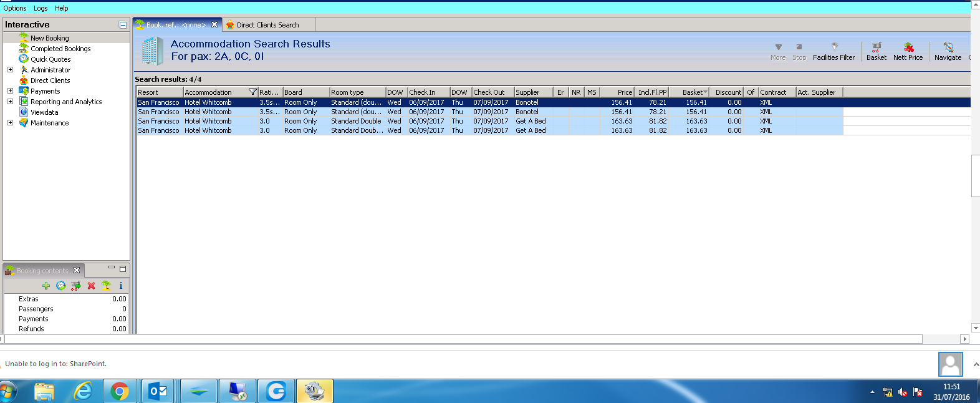Open the Facilities Filter funnel
The height and width of the screenshot is (403, 980).
(x=833, y=52)
